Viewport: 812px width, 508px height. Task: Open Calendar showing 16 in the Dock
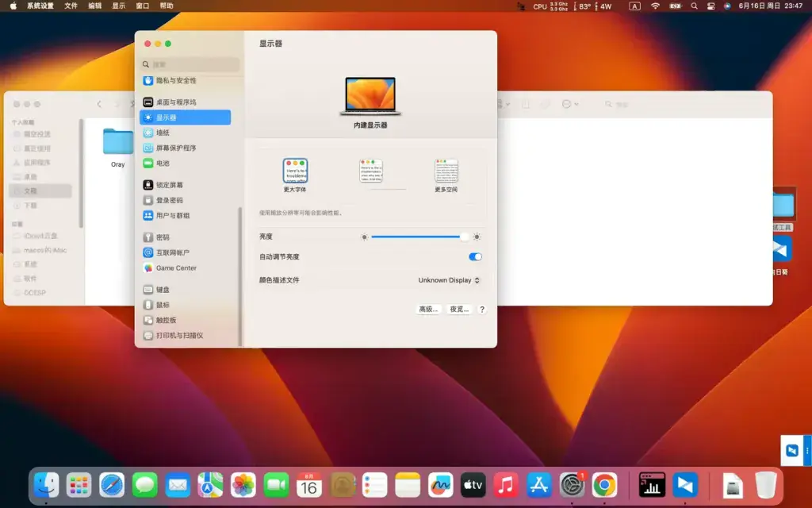click(309, 485)
